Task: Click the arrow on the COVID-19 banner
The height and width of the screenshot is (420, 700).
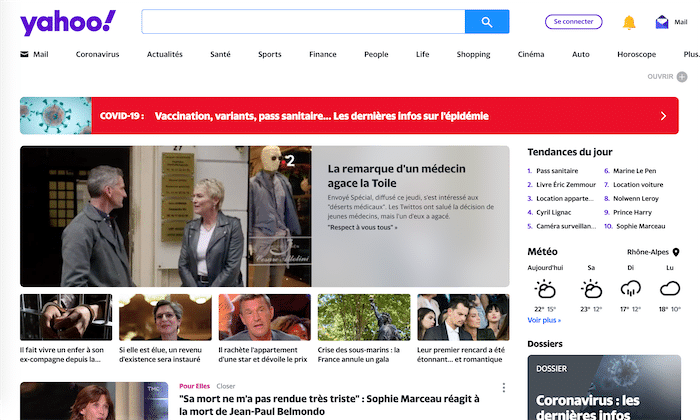Action: (663, 116)
